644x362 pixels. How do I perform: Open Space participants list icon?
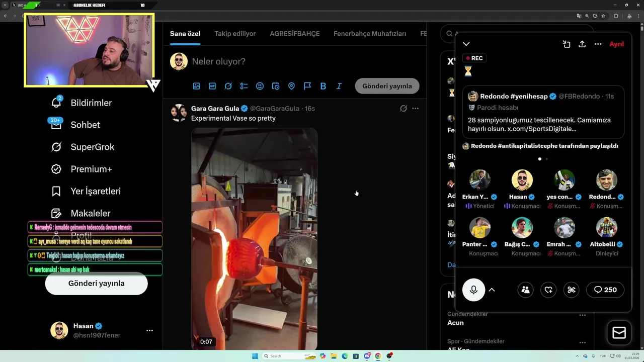click(525, 290)
